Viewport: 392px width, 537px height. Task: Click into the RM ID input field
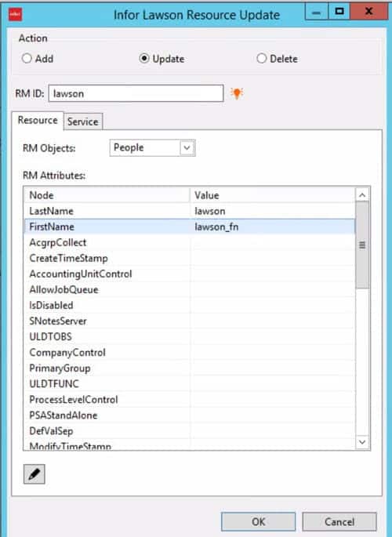(x=136, y=93)
